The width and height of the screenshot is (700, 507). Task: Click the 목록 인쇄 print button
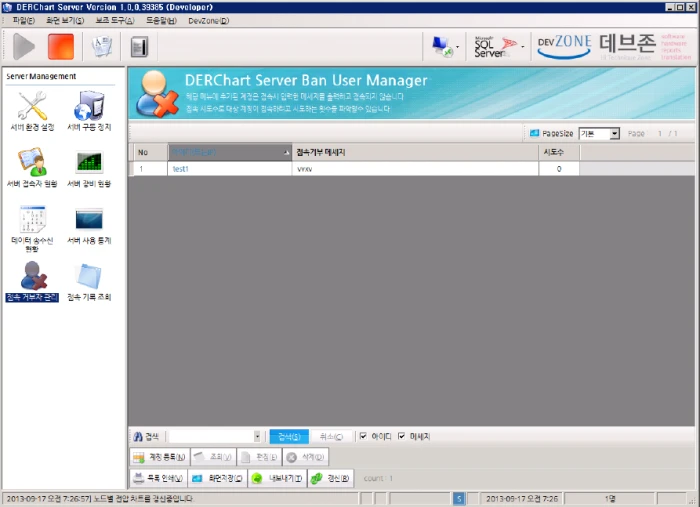click(x=158, y=478)
